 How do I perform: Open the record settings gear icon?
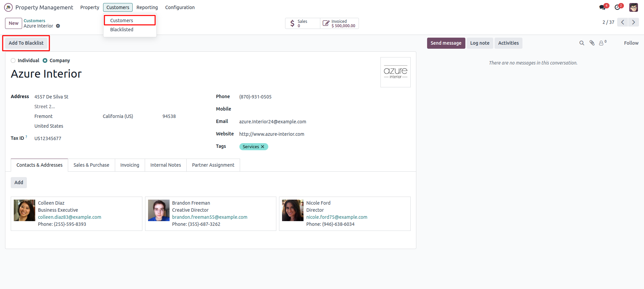click(x=58, y=26)
